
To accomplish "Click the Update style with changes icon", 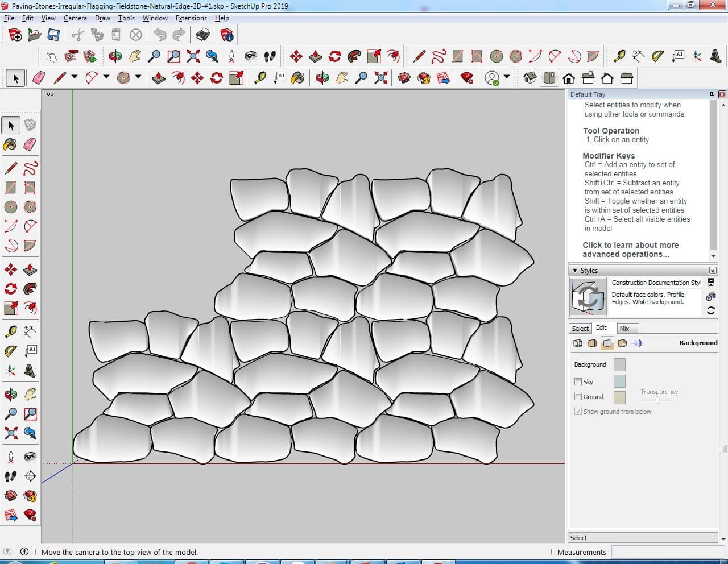I will (710, 310).
